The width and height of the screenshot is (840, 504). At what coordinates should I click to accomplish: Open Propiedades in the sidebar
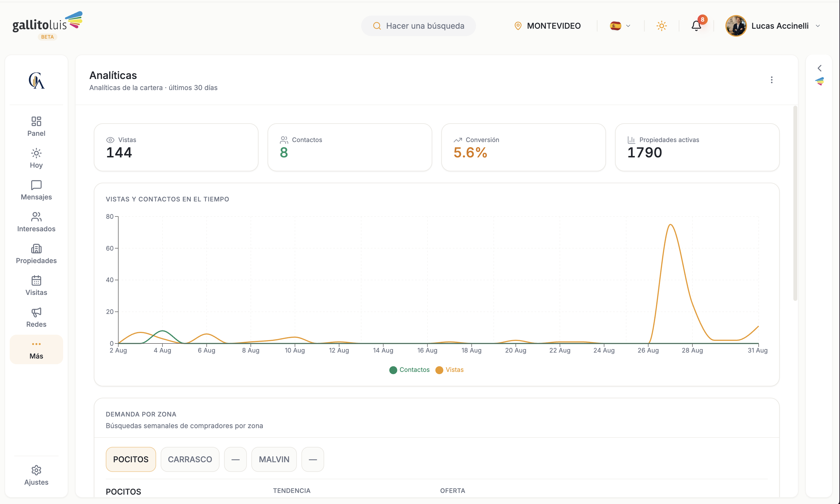tap(36, 254)
